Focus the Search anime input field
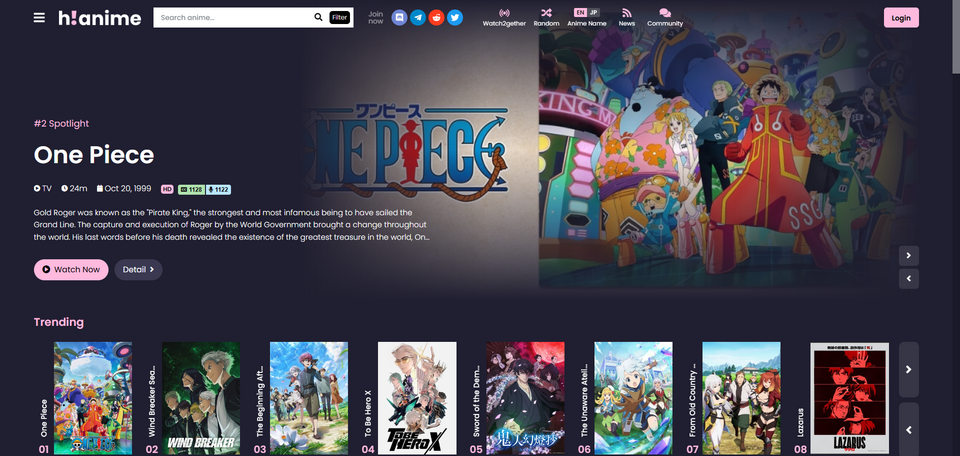The width and height of the screenshot is (960, 456). click(233, 17)
